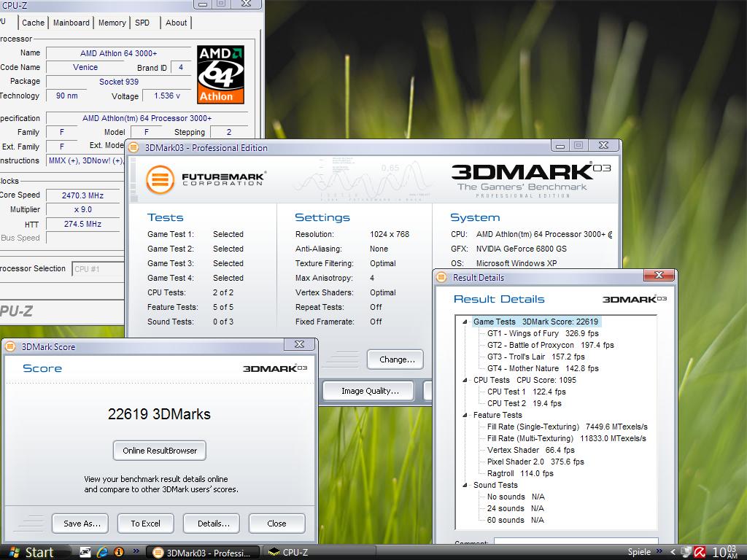Close the 3DMark Score dialog via X
Screen dimensions: 747x560
(x=299, y=344)
